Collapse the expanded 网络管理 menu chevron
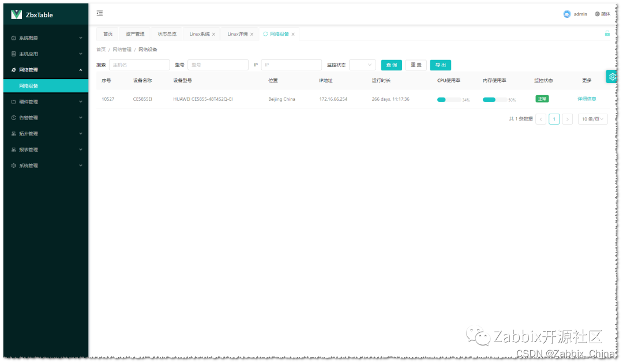 [81, 70]
